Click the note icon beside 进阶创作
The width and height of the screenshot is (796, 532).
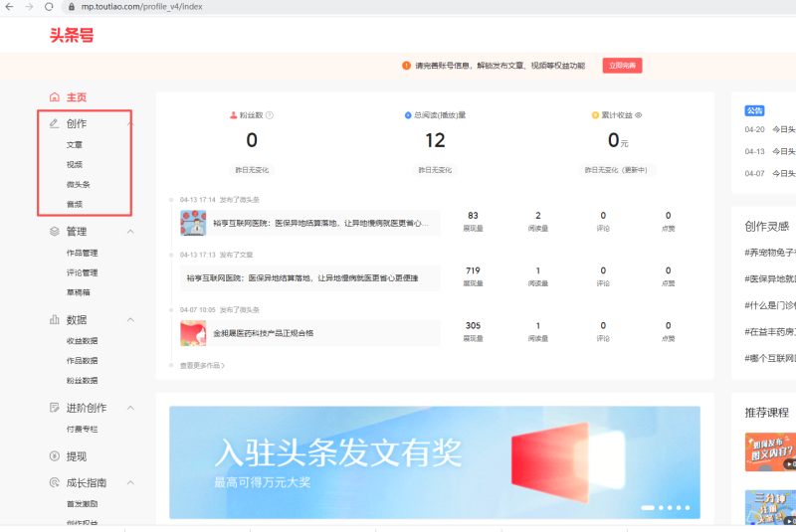pos(55,408)
